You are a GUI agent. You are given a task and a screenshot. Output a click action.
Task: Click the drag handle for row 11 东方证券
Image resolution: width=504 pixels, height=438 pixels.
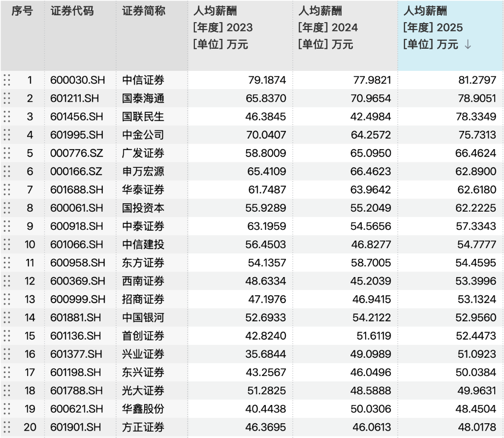(7, 263)
